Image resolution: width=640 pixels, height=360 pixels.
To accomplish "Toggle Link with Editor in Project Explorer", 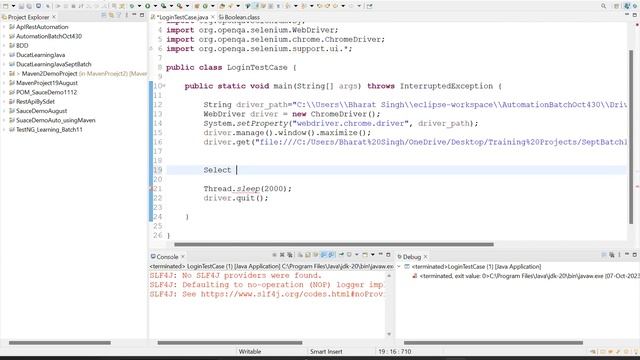I will click(111, 16).
